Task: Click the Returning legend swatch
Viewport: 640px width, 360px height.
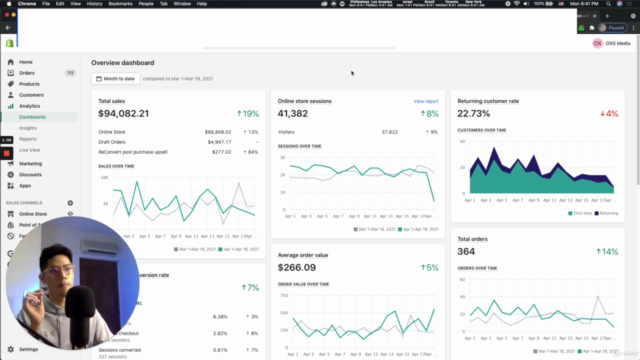Action: click(x=597, y=213)
